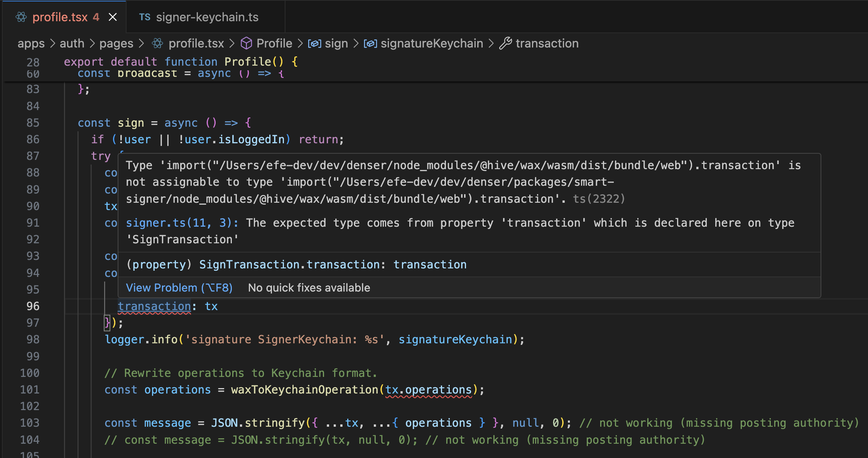Viewport: 868px width, 458px height.
Task: Click signatureKeychain argument on line 98
Action: pos(455,339)
